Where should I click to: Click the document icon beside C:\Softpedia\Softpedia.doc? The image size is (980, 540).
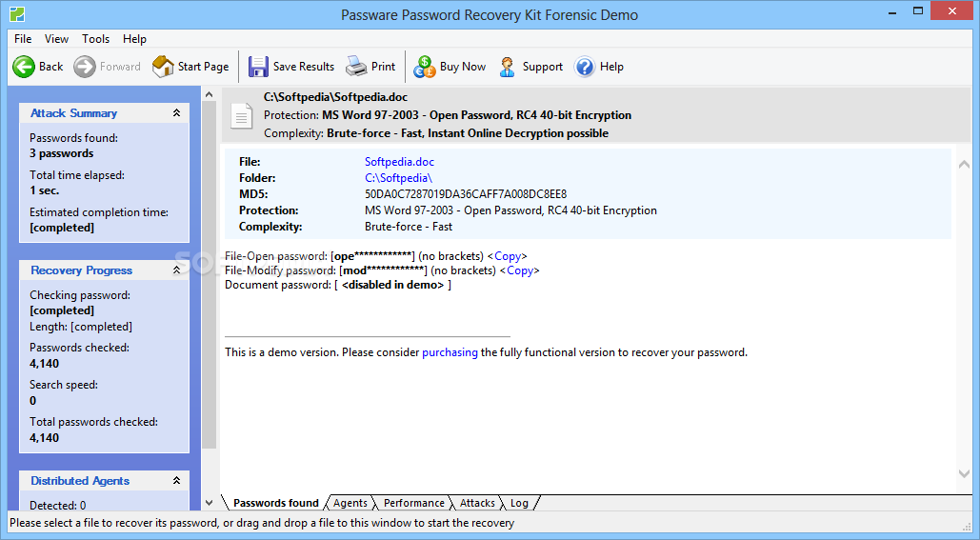241,116
